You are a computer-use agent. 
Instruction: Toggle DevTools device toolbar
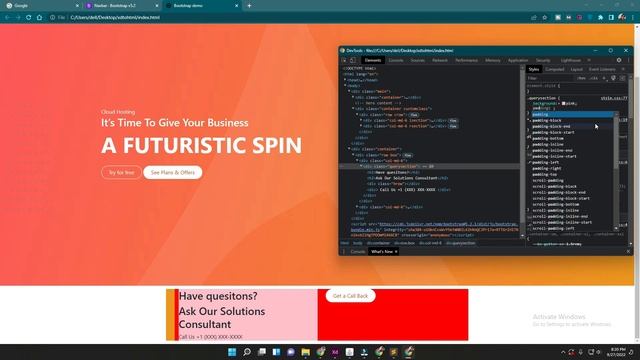click(x=353, y=60)
